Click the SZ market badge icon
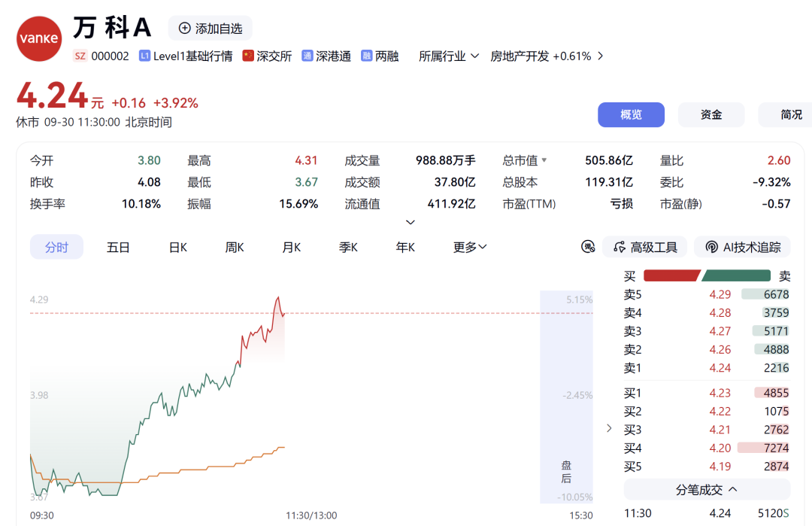The image size is (812, 526). coord(80,56)
